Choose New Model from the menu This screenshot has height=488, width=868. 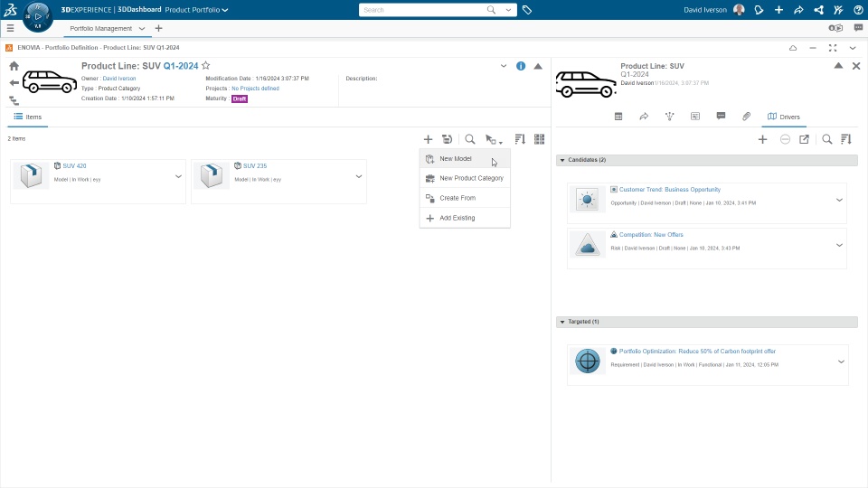pyautogui.click(x=465, y=159)
